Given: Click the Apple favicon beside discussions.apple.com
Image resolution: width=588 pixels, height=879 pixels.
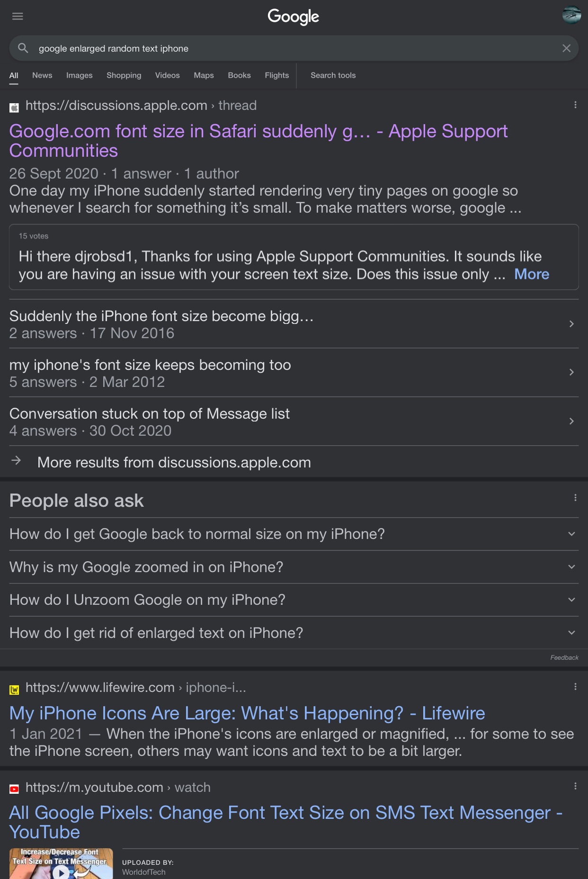Looking at the screenshot, I should pyautogui.click(x=14, y=108).
